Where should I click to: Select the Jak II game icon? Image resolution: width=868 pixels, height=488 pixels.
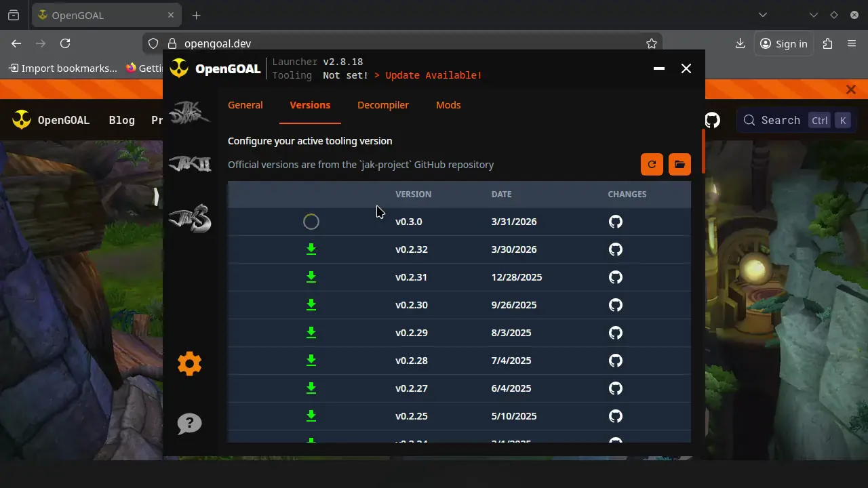[189, 164]
